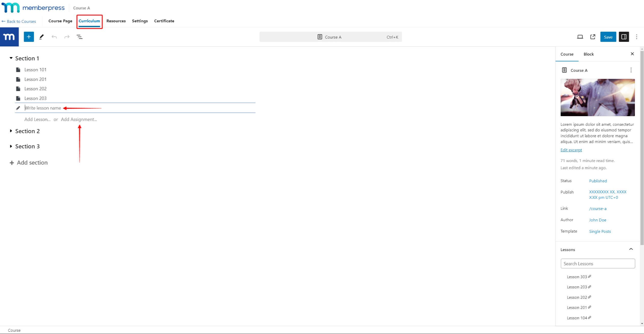This screenshot has width=644, height=334.
Task: Switch to the Settings tab
Action: [140, 21]
